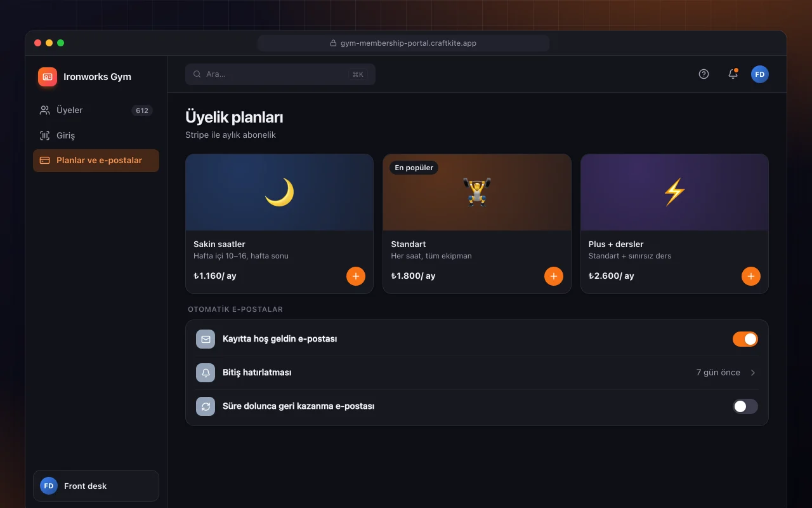Click the Üyeler people icon
This screenshot has height=508, width=812.
(x=44, y=110)
